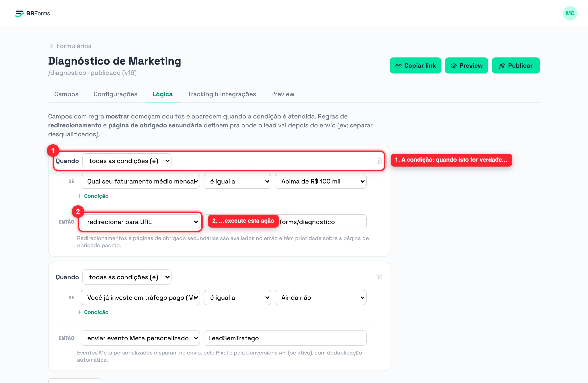Click the plus icon for second Condição
Image resolution: width=588 pixels, height=383 pixels.
click(x=80, y=312)
